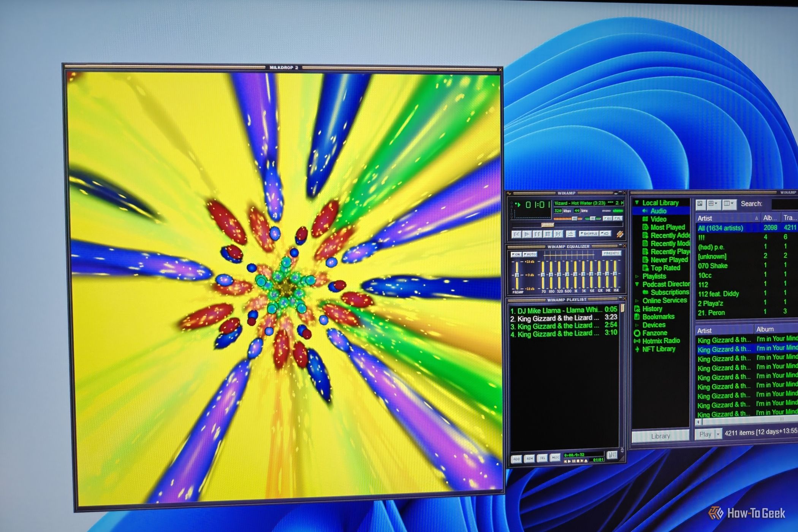Image resolution: width=798 pixels, height=532 pixels.
Task: Toggle equalizer AUTO mode
Action: pyautogui.click(x=530, y=255)
